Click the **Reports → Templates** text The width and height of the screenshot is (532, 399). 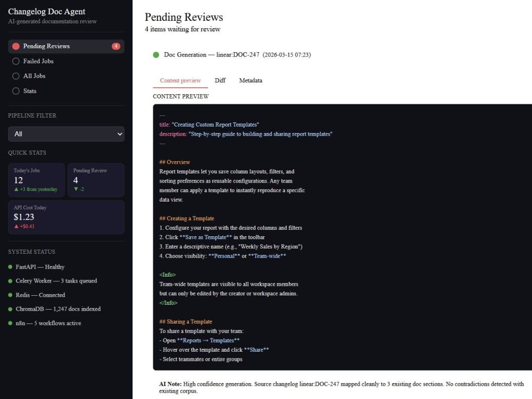pos(208,340)
